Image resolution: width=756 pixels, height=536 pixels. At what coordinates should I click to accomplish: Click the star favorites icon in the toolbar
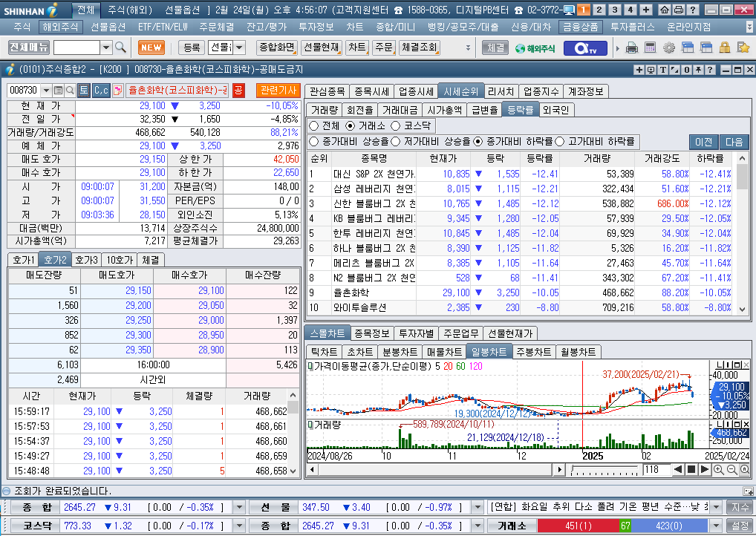[x=743, y=48]
